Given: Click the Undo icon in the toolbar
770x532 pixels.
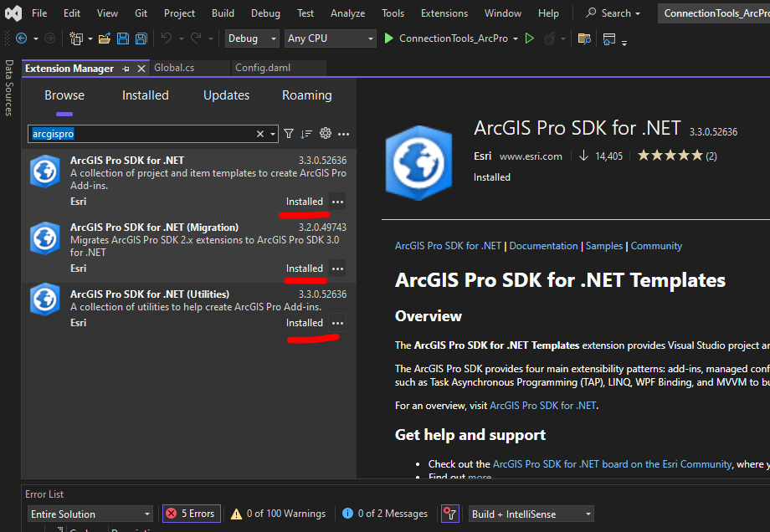Looking at the screenshot, I should pos(167,38).
